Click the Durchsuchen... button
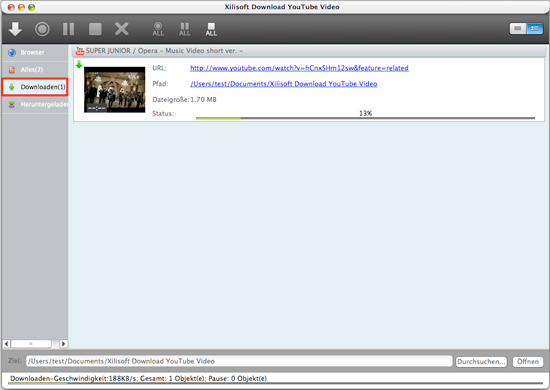This screenshot has height=390, width=550. (481, 362)
